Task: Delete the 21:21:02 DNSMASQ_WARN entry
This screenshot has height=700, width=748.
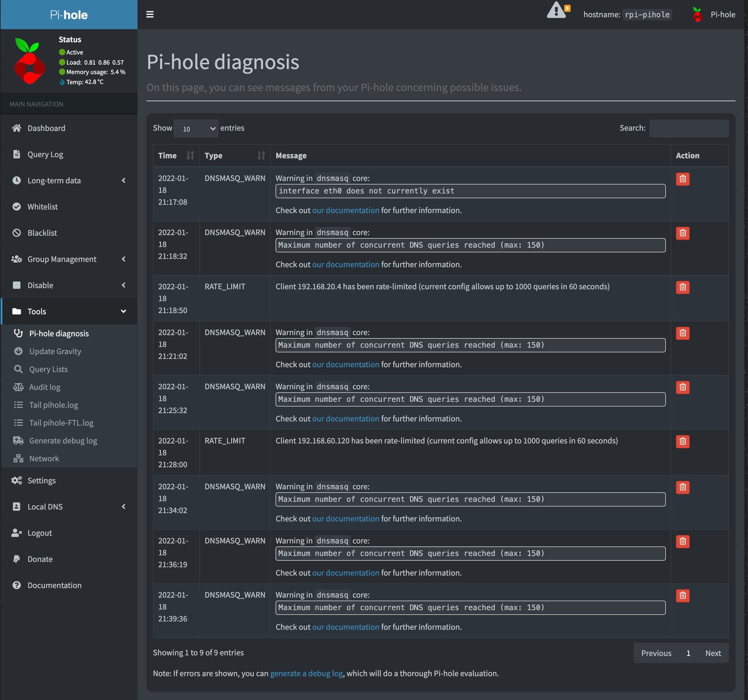Action: (683, 333)
